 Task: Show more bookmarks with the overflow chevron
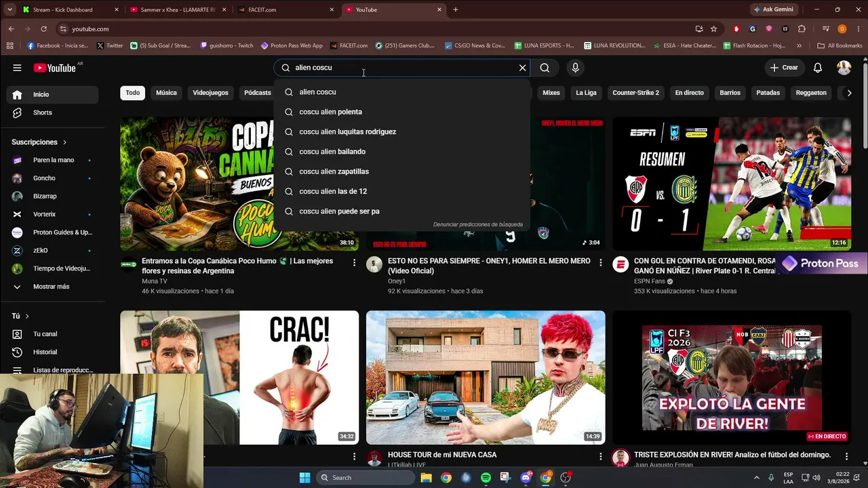pyautogui.click(x=799, y=45)
